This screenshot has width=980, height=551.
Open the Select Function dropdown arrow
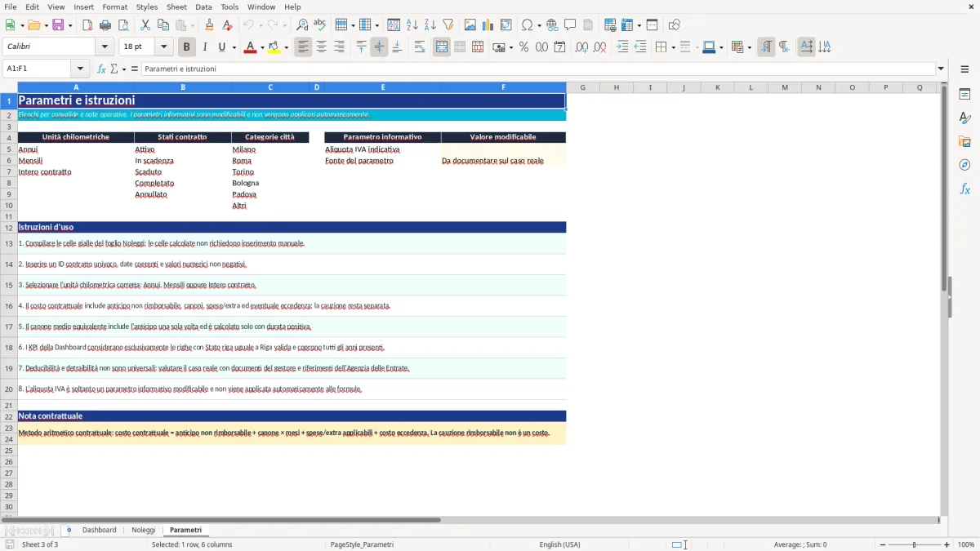[x=124, y=69]
